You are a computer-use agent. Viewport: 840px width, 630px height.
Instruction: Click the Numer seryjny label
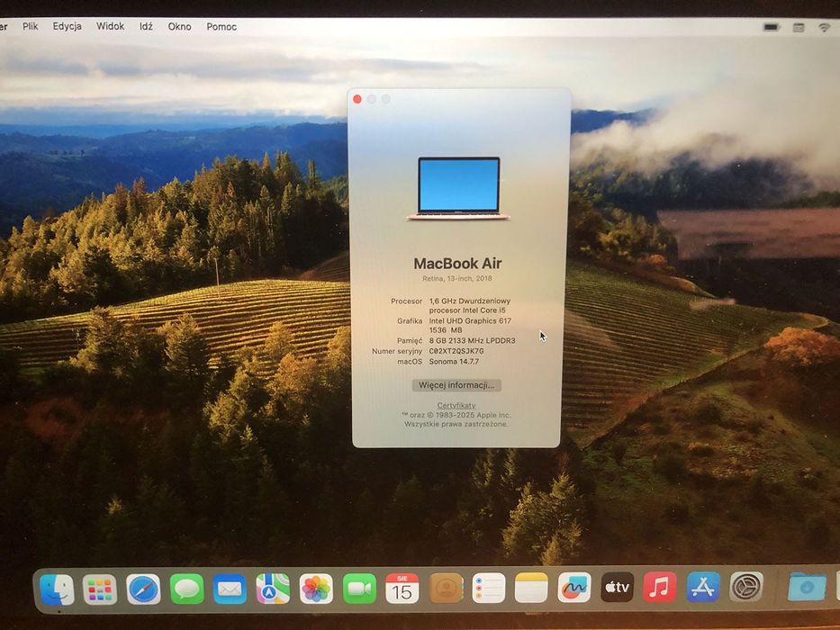click(x=397, y=351)
